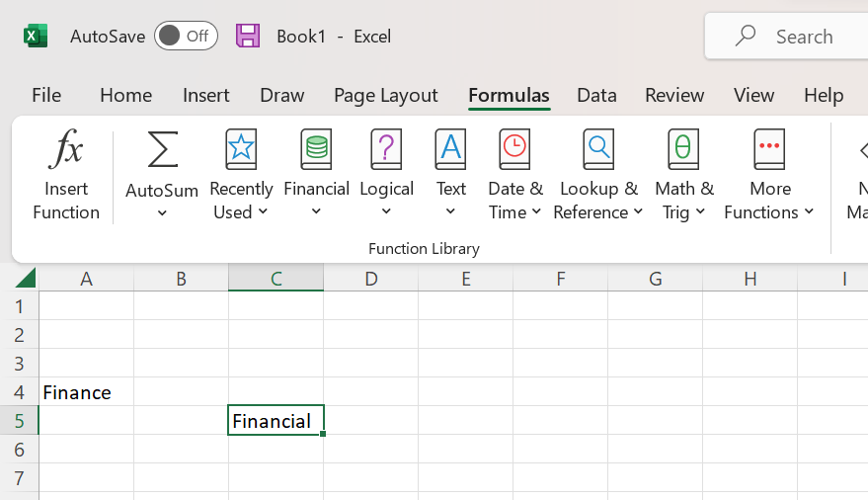Switch to the Data tab

596,95
